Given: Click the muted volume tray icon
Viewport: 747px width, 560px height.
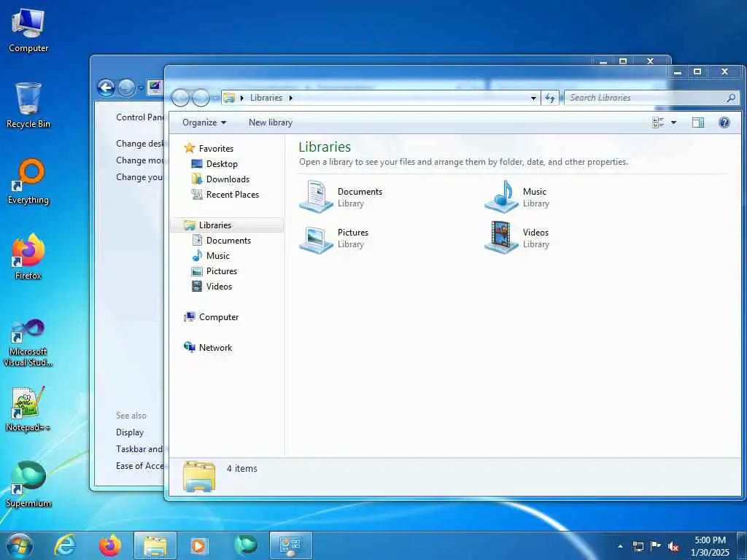Looking at the screenshot, I should click(673, 546).
